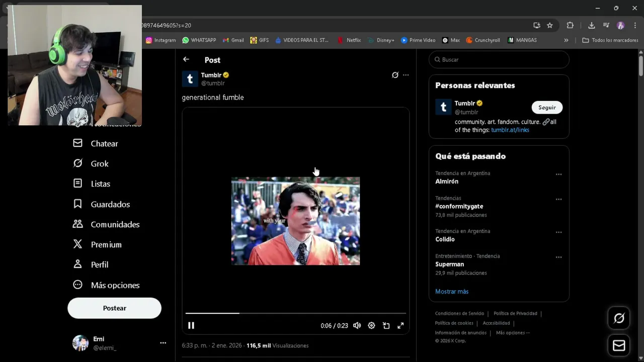Open Almirón trend
Image resolution: width=644 pixels, height=362 pixels.
pos(447,182)
